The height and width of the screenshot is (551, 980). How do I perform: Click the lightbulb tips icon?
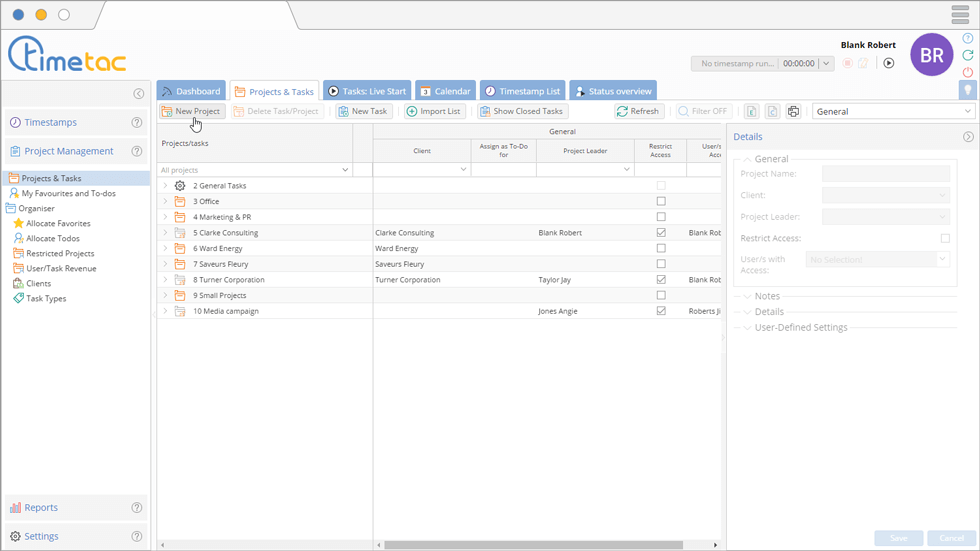[968, 90]
